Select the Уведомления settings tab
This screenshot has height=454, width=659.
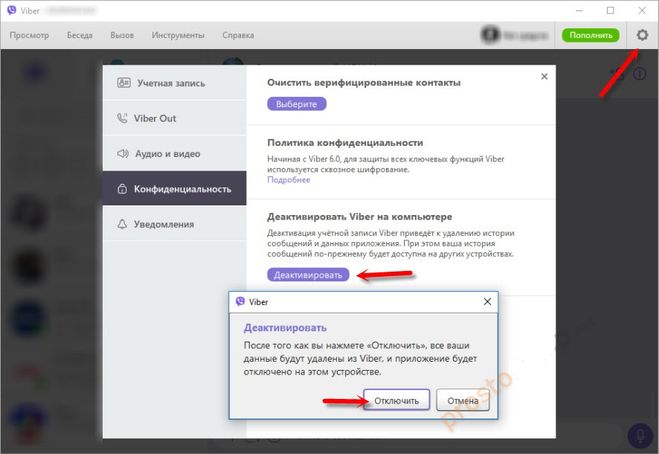tap(174, 224)
